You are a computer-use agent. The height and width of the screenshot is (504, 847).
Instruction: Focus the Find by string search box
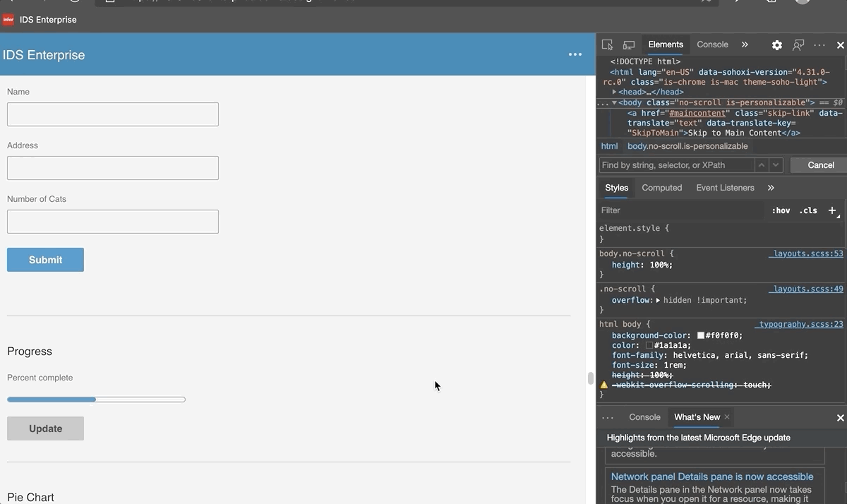coord(676,164)
